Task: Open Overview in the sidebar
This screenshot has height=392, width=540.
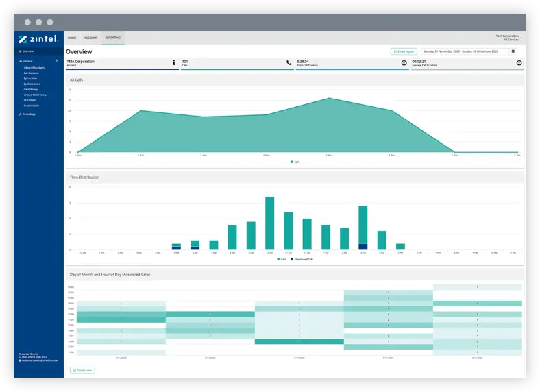Action: (x=28, y=51)
